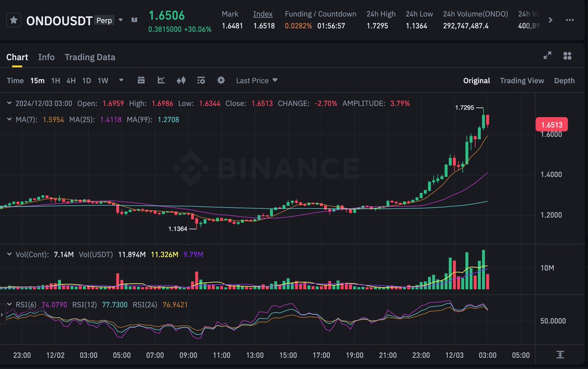Viewport: 588px width, 369px height.
Task: Click the auto-scale icon at chart bottom right
Action: (x=560, y=355)
